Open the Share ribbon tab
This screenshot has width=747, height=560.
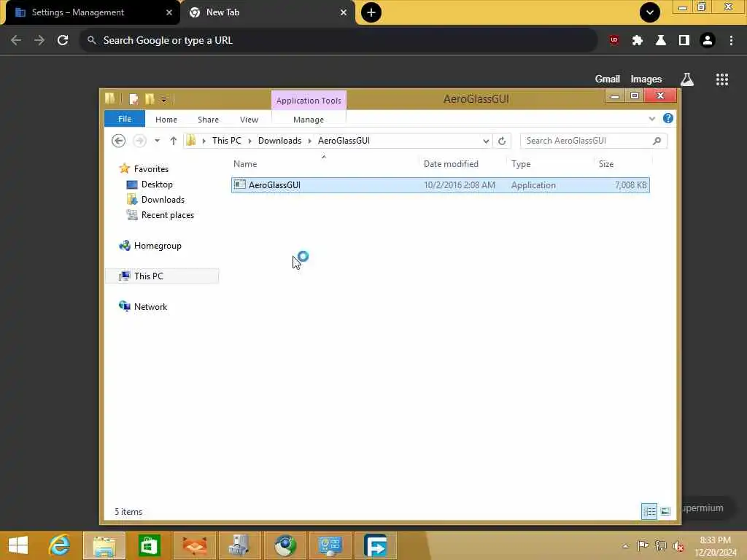pos(208,120)
